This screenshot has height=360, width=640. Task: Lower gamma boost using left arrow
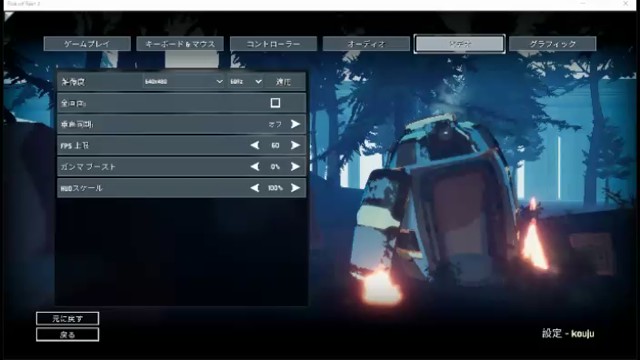tap(255, 167)
